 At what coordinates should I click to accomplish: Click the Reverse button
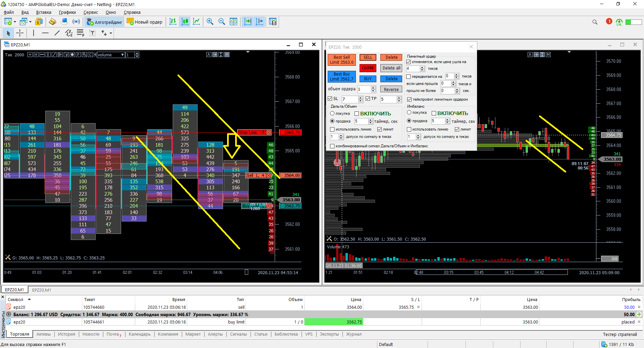click(391, 90)
